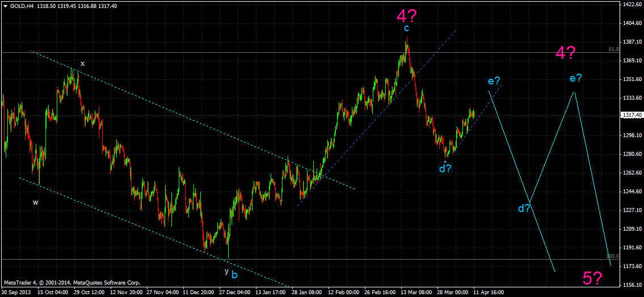The width and height of the screenshot is (644, 297).
Task: Click the boxed d? label under the March low
Action: [x=445, y=168]
